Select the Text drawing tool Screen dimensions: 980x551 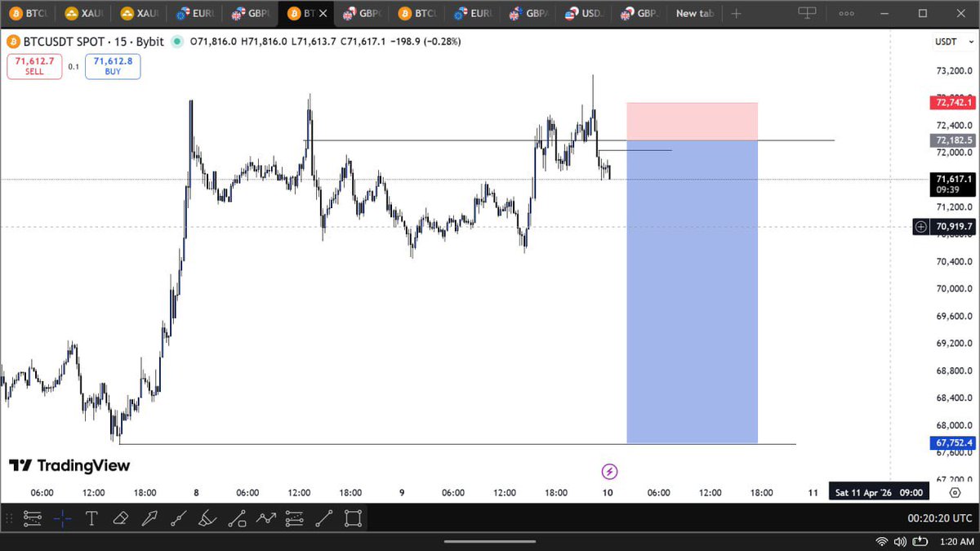pyautogui.click(x=91, y=518)
